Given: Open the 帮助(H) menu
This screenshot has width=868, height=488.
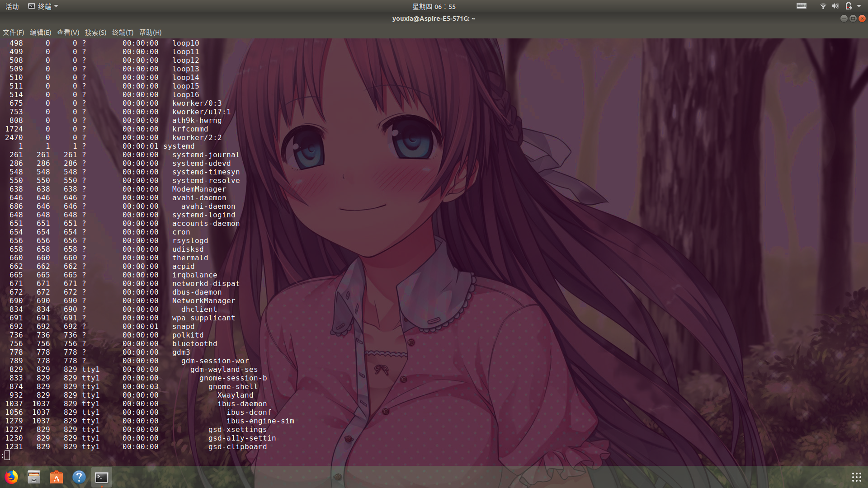Looking at the screenshot, I should (x=150, y=33).
